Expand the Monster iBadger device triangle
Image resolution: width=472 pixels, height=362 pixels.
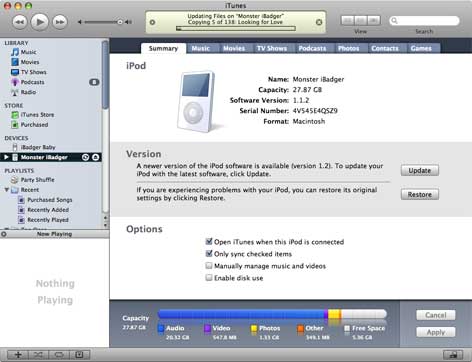pyautogui.click(x=6, y=157)
